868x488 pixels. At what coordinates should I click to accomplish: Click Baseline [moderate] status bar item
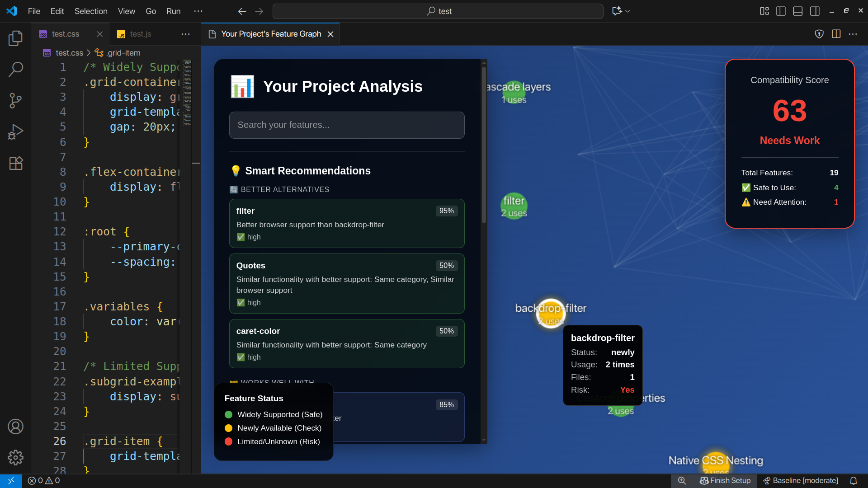[x=801, y=481]
